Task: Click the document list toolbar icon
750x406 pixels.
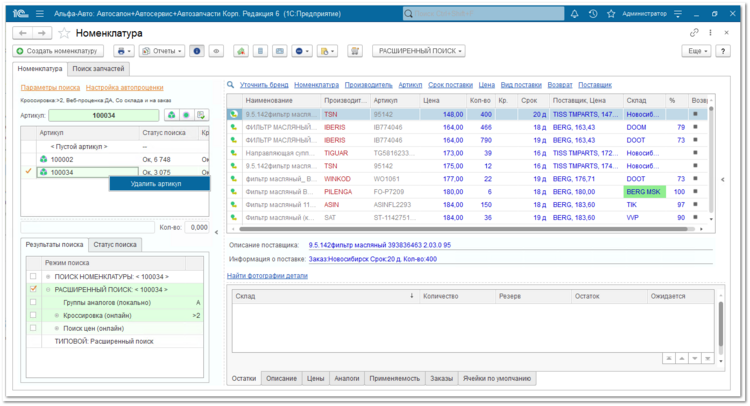Action: (260, 51)
